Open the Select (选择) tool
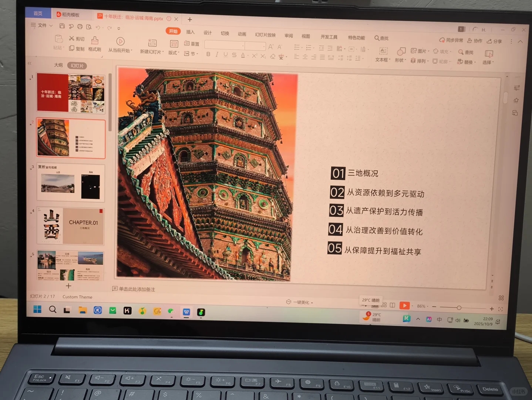 488,57
